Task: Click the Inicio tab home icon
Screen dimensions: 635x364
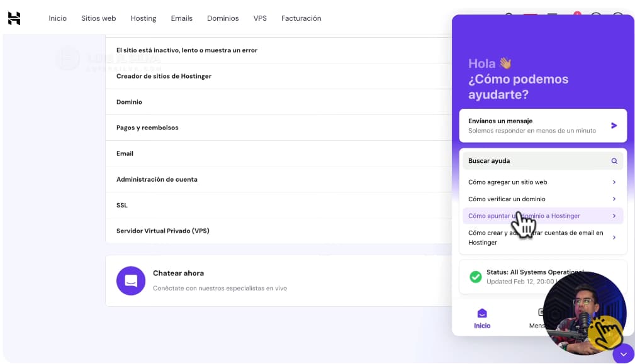Action: (482, 313)
